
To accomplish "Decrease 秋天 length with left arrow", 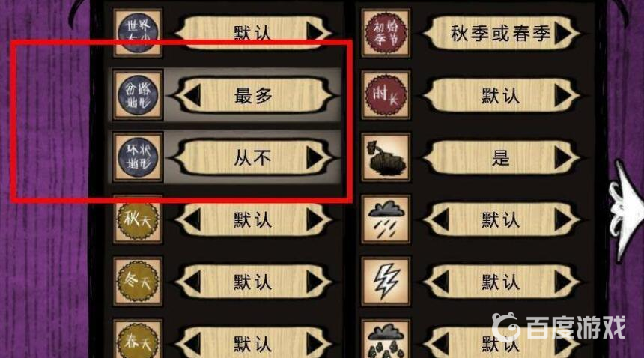I will tap(192, 220).
